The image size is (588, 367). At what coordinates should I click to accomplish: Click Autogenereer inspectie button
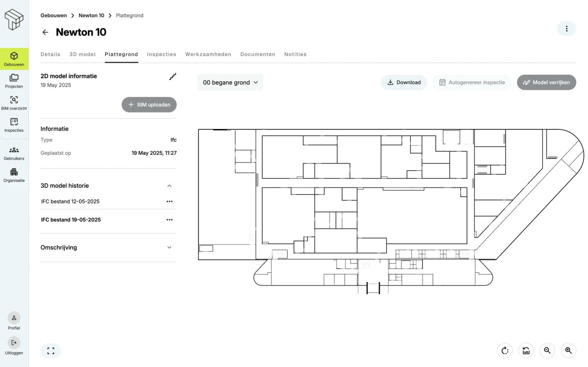472,82
